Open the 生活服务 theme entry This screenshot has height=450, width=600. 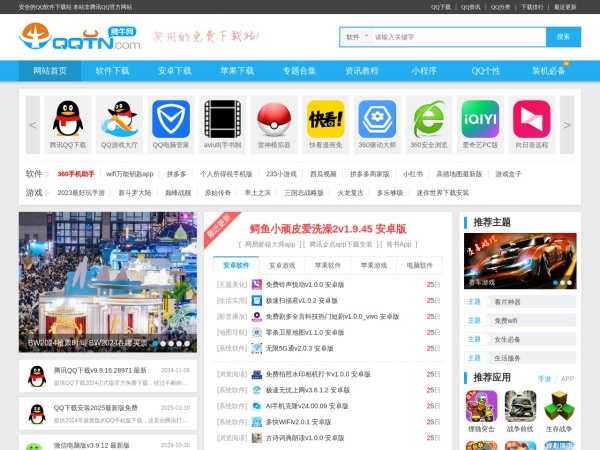(520, 358)
